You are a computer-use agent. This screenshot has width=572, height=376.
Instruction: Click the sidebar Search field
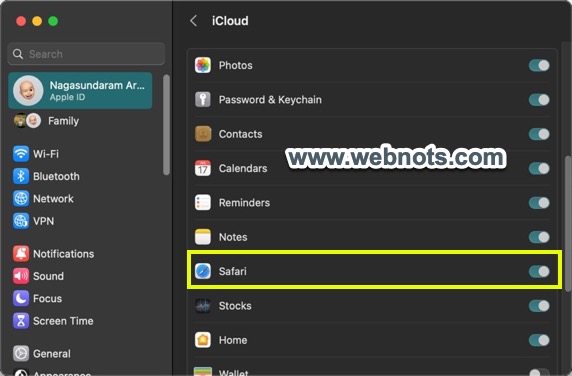86,54
